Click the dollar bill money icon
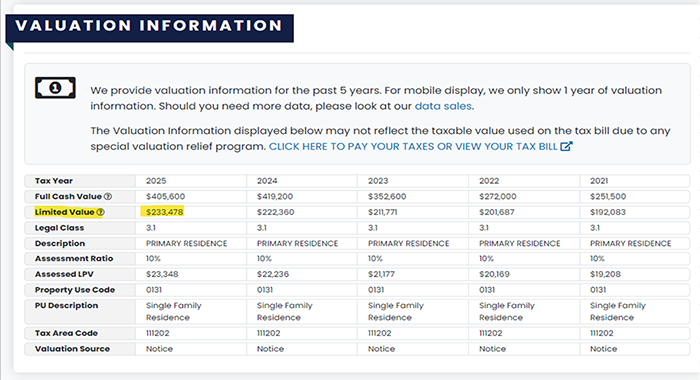The width and height of the screenshot is (700, 380). [55, 88]
